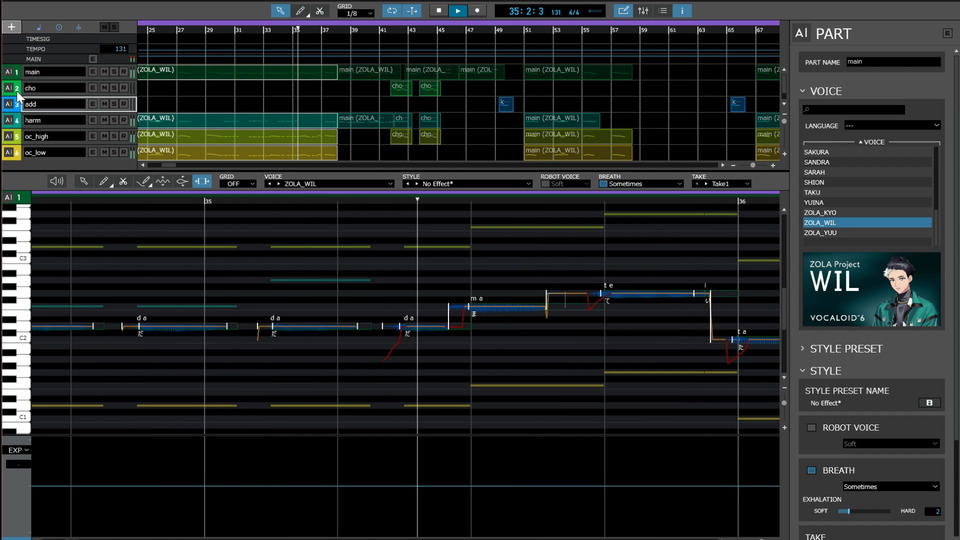The width and height of the screenshot is (960, 540).
Task: Open the Language dropdown
Action: pos(892,125)
